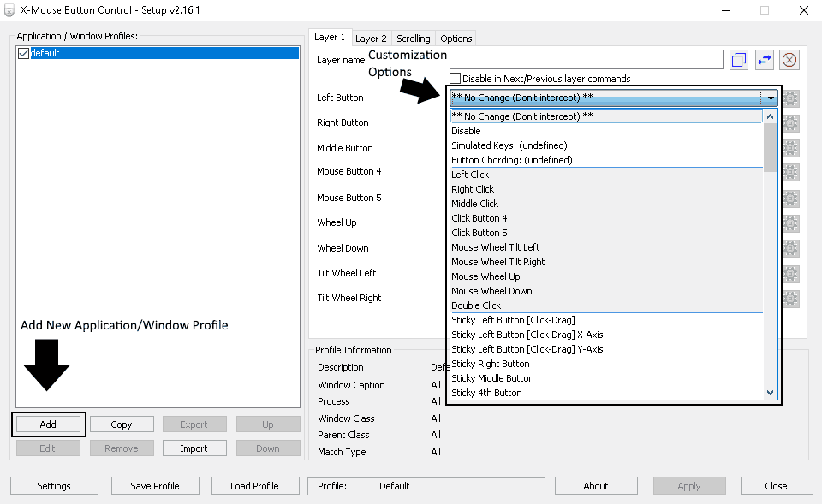
Task: Select No Change option in dropdown list
Action: pos(606,116)
